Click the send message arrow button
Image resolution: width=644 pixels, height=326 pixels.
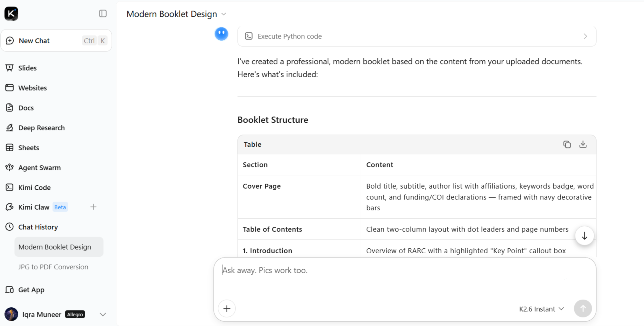[x=583, y=308]
